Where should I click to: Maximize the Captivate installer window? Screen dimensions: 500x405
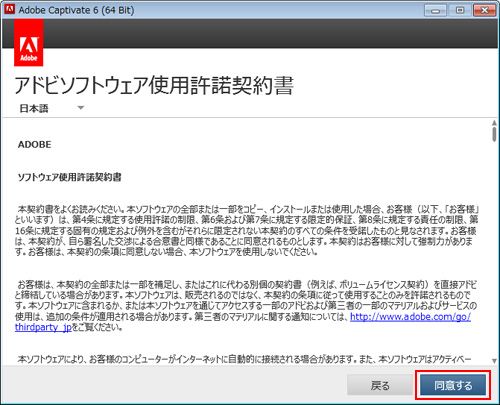tap(460, 11)
